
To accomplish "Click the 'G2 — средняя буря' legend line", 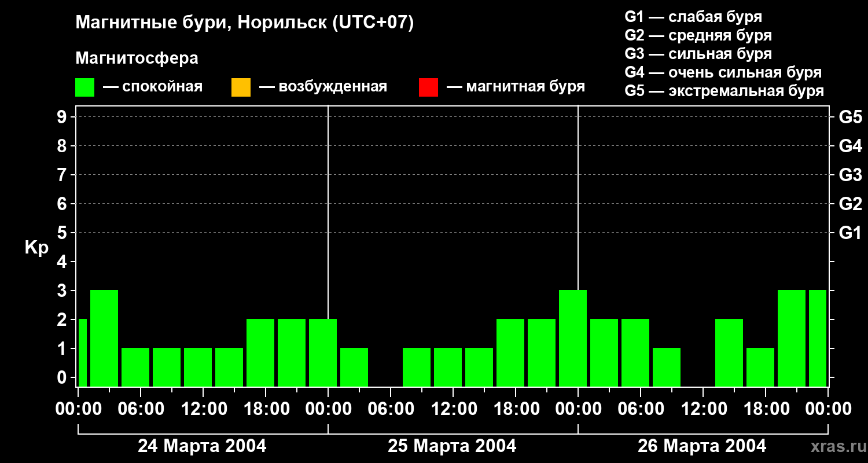I will click(698, 35).
